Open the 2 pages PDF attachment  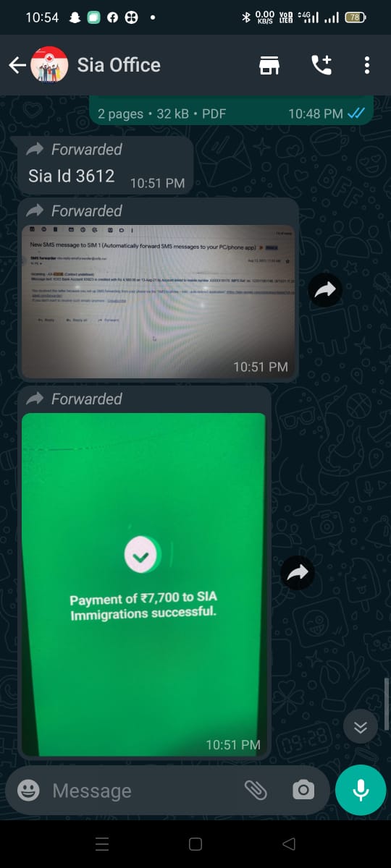(x=232, y=110)
